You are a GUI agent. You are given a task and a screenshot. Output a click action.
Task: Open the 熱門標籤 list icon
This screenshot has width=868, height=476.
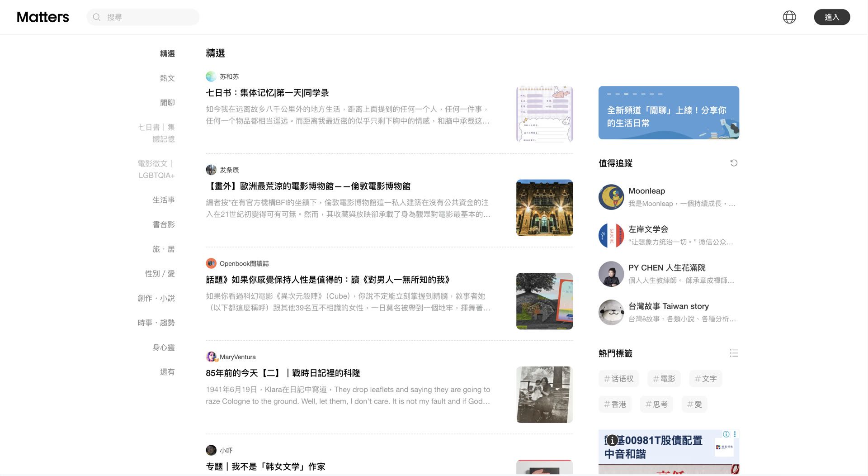tap(734, 353)
